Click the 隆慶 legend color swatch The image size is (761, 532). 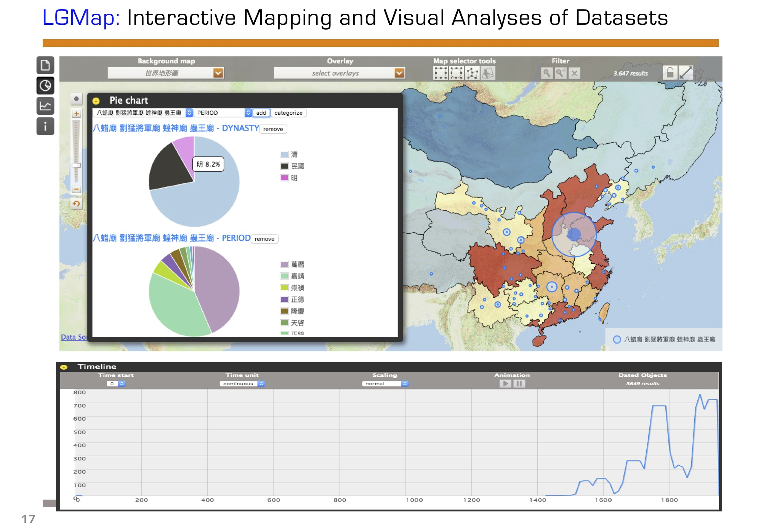(x=284, y=311)
